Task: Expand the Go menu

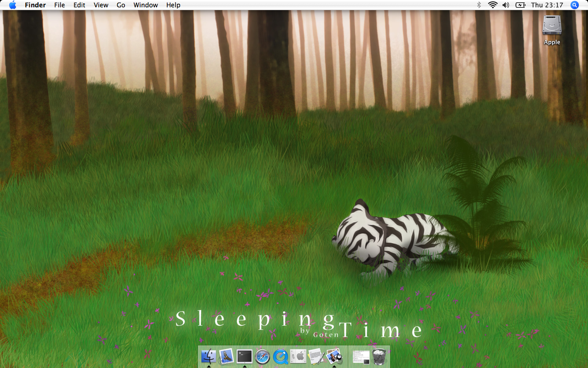Action: point(121,5)
